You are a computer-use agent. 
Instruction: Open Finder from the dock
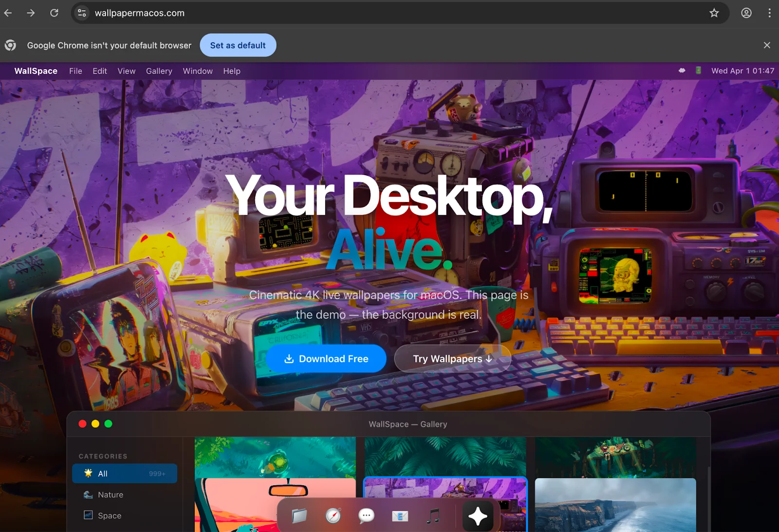tap(299, 516)
